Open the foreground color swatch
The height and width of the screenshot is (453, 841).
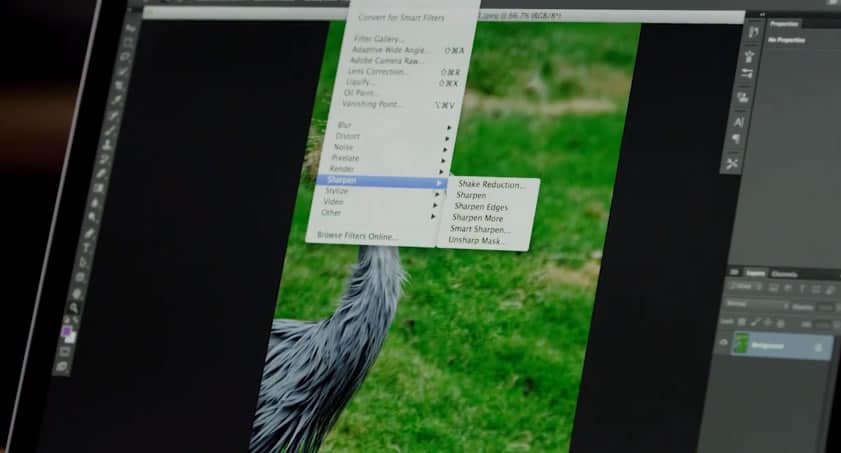pos(67,332)
